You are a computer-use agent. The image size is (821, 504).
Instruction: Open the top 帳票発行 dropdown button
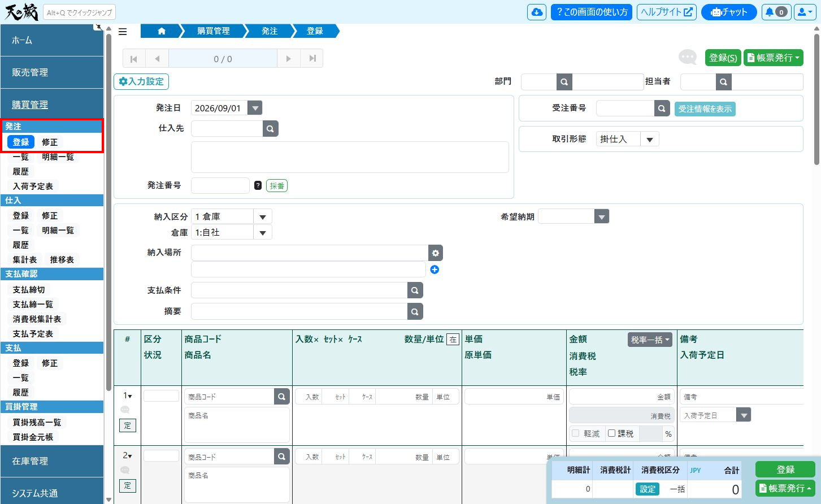[774, 58]
